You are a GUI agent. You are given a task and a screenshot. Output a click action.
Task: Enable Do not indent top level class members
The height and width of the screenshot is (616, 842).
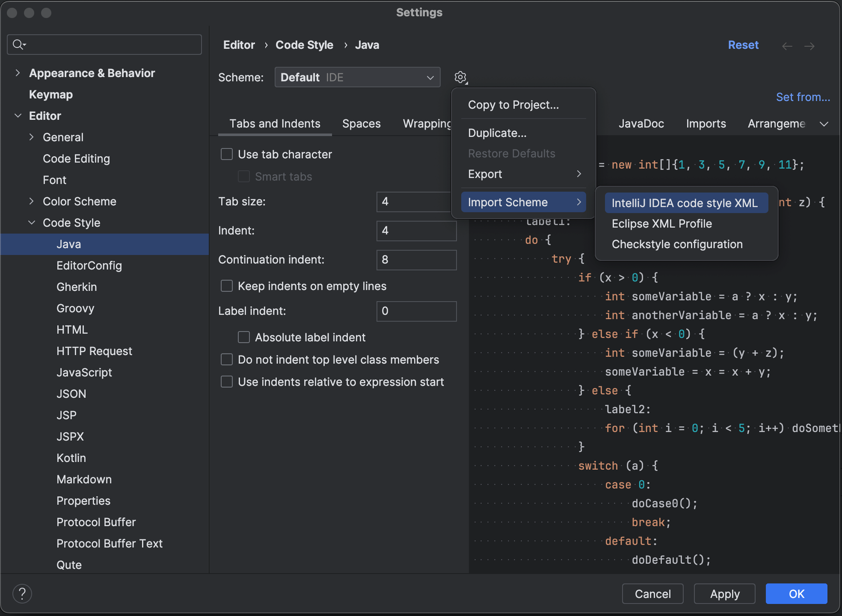[227, 359]
